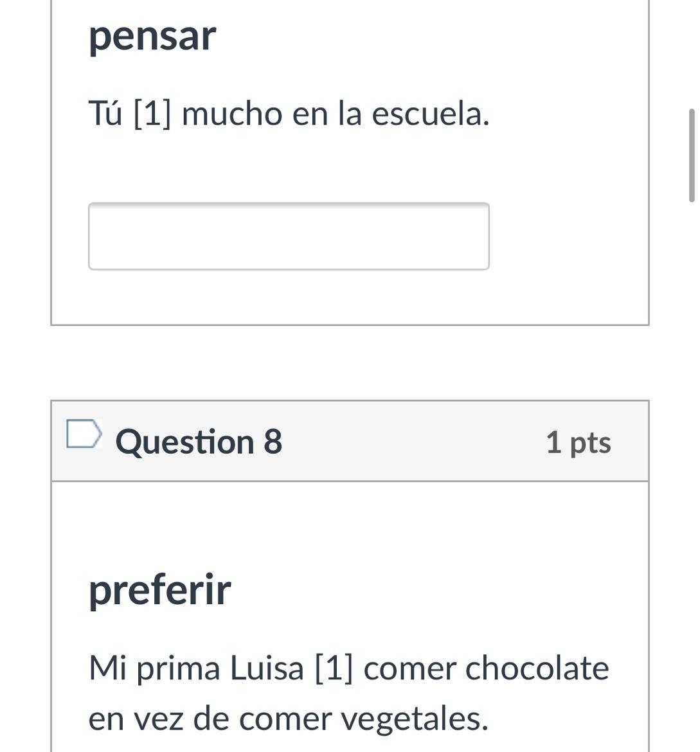This screenshot has height=752, width=700.
Task: Select the verb heading preferir
Action: 159,589
